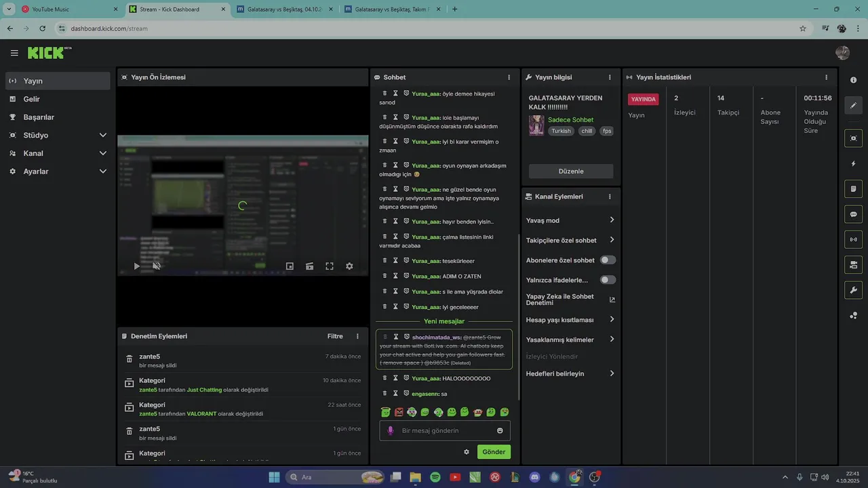Switch to YouTube Music browser tab
Screen dimensions: 868x488
[69, 9]
